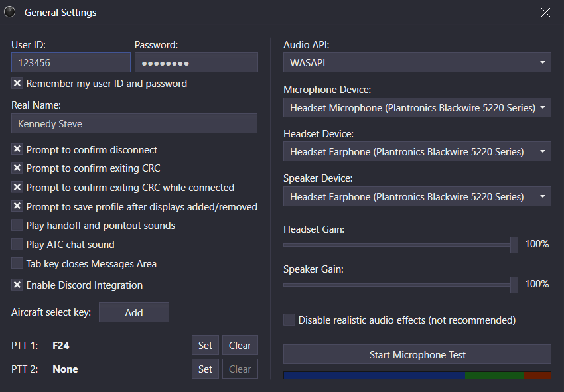
Task: Enable Play handoff and pointout sounds
Action: (17, 226)
